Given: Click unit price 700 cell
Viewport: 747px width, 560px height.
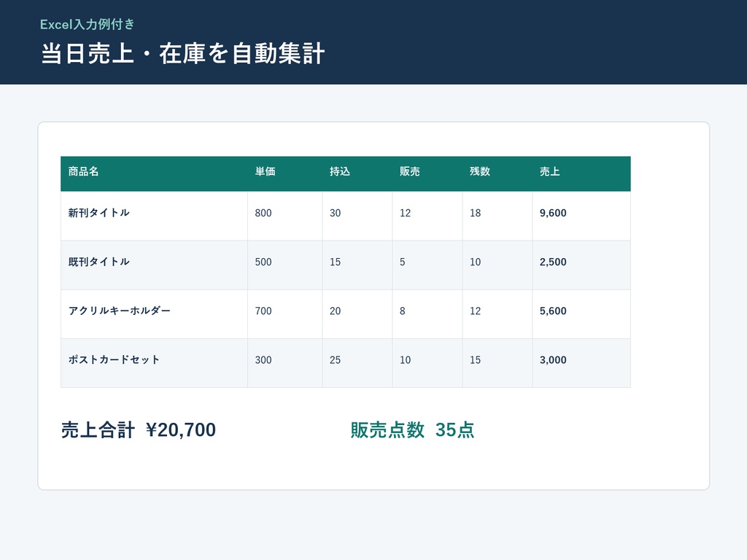Looking at the screenshot, I should click(285, 314).
